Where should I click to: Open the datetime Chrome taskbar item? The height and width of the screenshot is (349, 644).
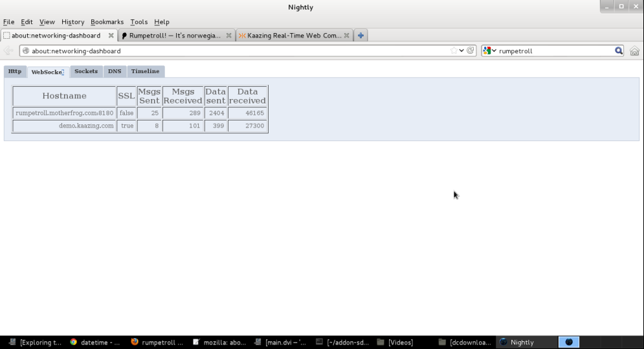[x=95, y=343]
